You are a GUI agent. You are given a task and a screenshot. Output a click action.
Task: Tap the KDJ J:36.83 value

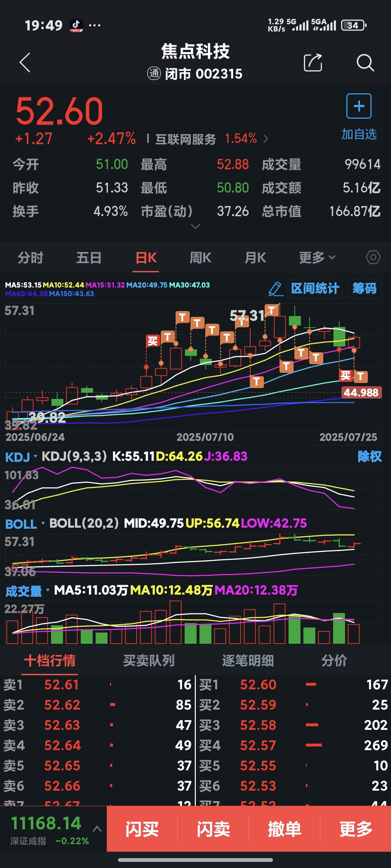(x=226, y=456)
